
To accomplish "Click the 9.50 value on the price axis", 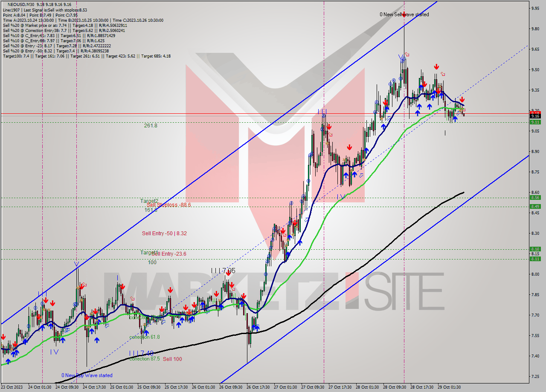I will click(x=535, y=69).
